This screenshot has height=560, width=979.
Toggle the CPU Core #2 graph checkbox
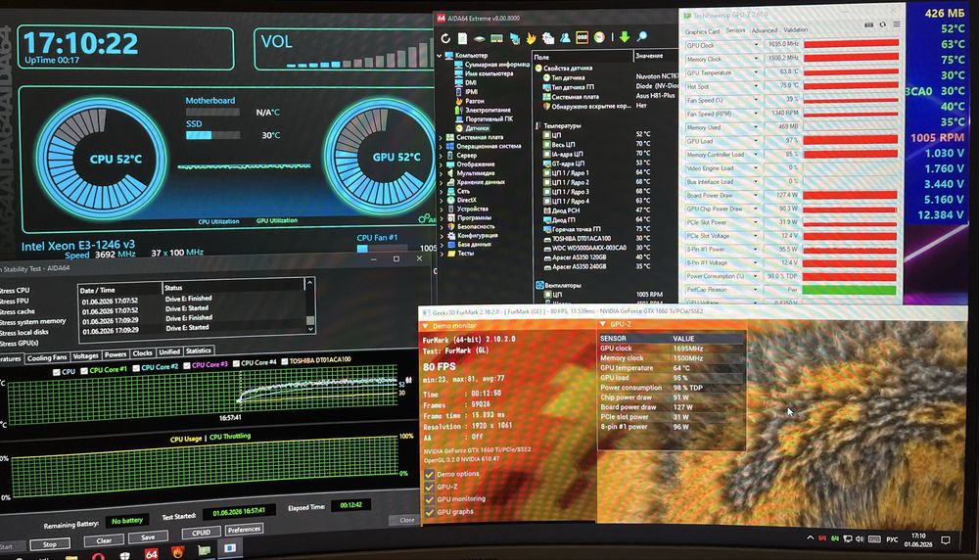135,368
